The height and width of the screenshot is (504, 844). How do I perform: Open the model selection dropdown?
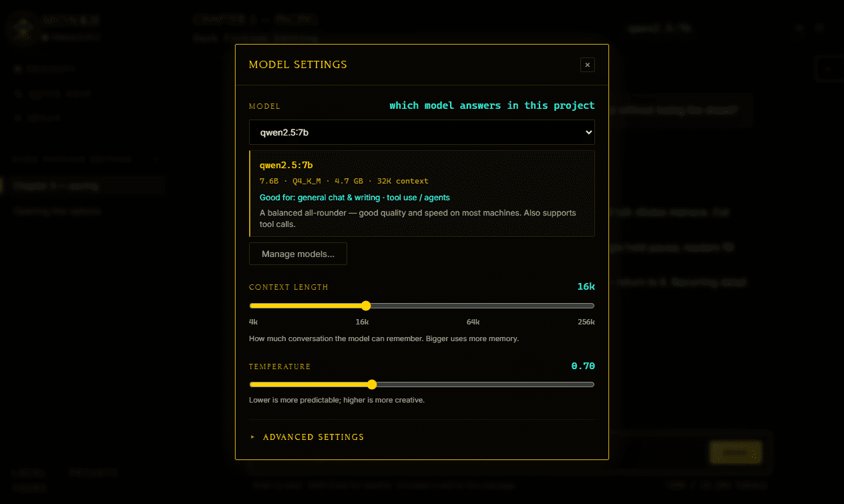(422, 132)
